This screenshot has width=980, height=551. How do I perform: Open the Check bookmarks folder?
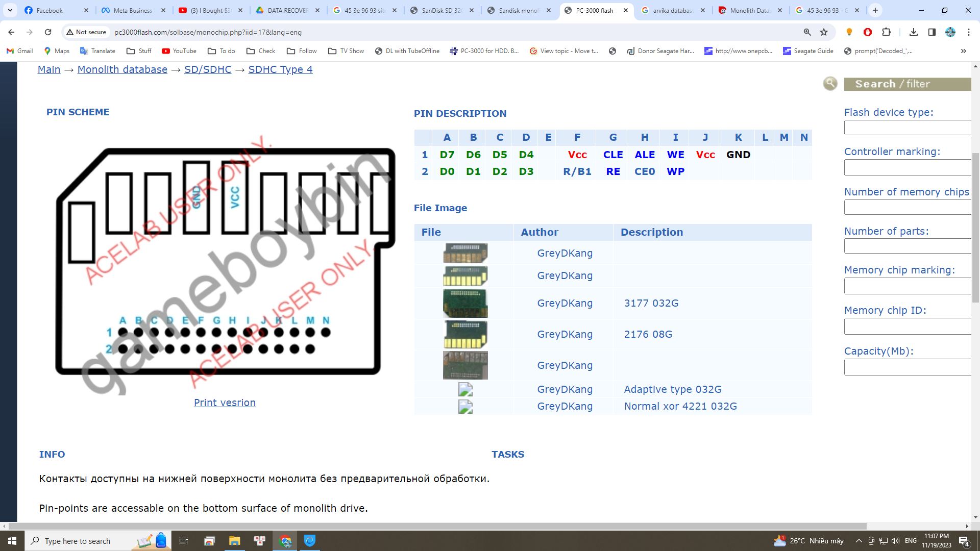pyautogui.click(x=261, y=51)
